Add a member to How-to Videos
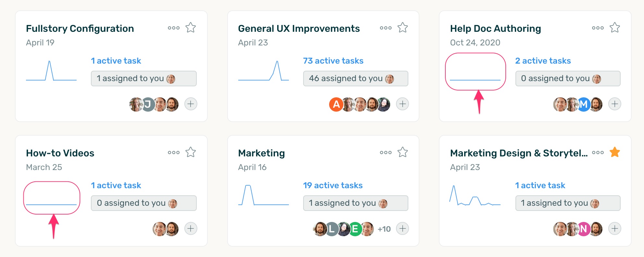The height and width of the screenshot is (257, 644). (191, 228)
